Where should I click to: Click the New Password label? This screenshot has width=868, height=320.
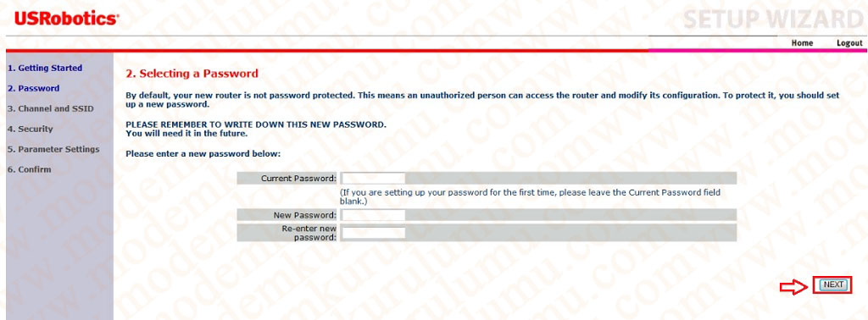click(x=304, y=215)
